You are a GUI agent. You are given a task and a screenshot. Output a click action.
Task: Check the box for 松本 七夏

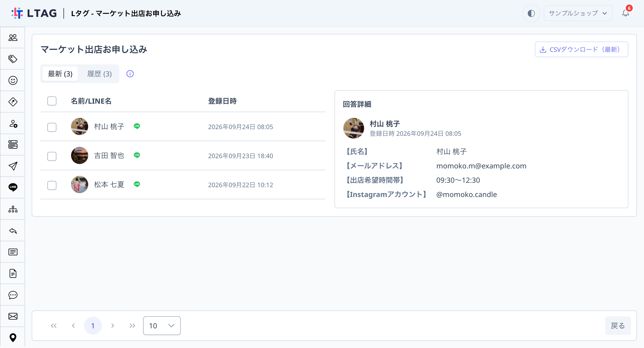click(x=52, y=185)
